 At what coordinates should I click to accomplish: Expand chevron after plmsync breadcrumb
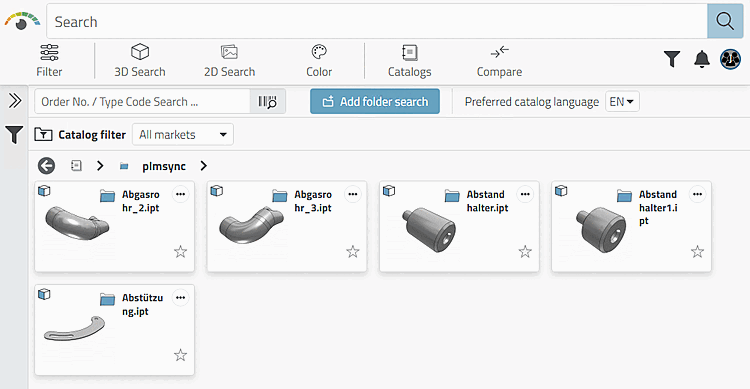click(204, 166)
